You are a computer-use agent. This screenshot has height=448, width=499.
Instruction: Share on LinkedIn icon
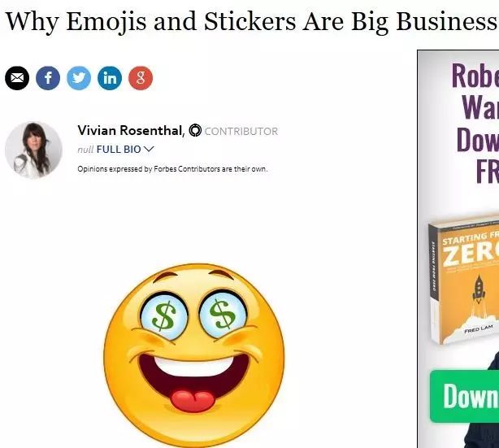[110, 78]
